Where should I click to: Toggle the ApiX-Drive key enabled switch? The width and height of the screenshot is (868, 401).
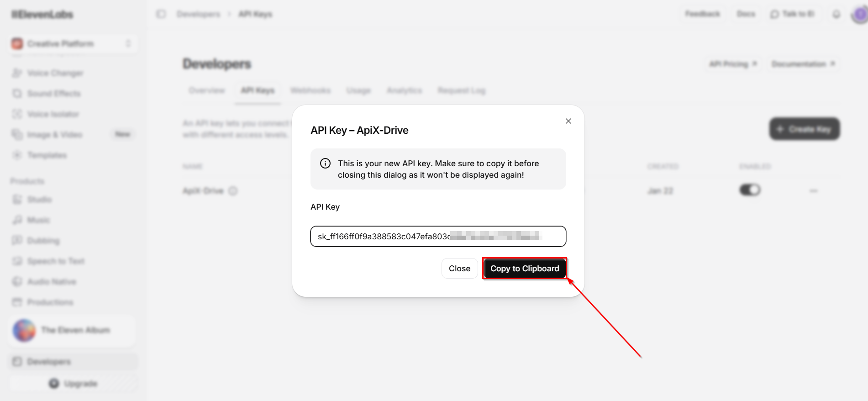[750, 190]
